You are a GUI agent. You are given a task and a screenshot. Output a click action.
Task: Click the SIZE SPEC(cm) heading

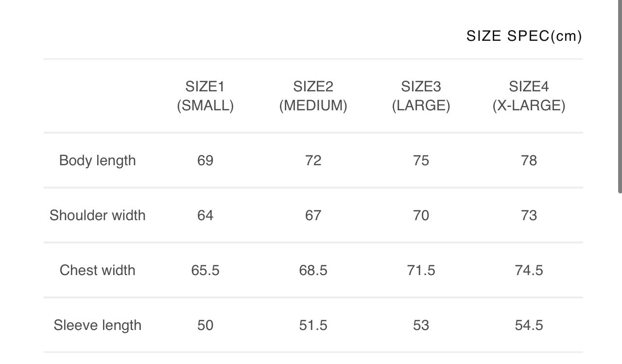click(524, 36)
